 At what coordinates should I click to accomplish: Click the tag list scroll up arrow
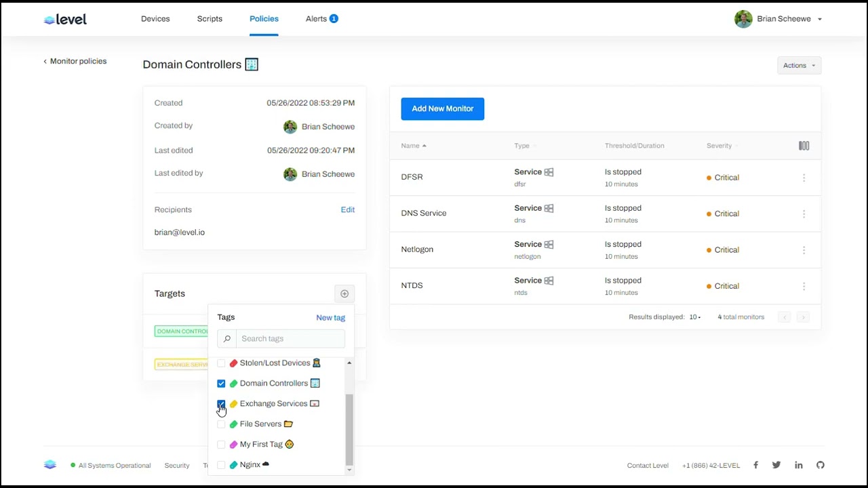[x=349, y=363]
